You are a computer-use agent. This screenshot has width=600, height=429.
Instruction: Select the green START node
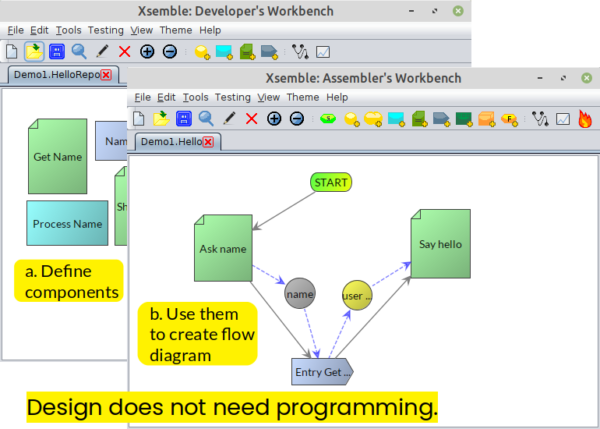pos(331,183)
